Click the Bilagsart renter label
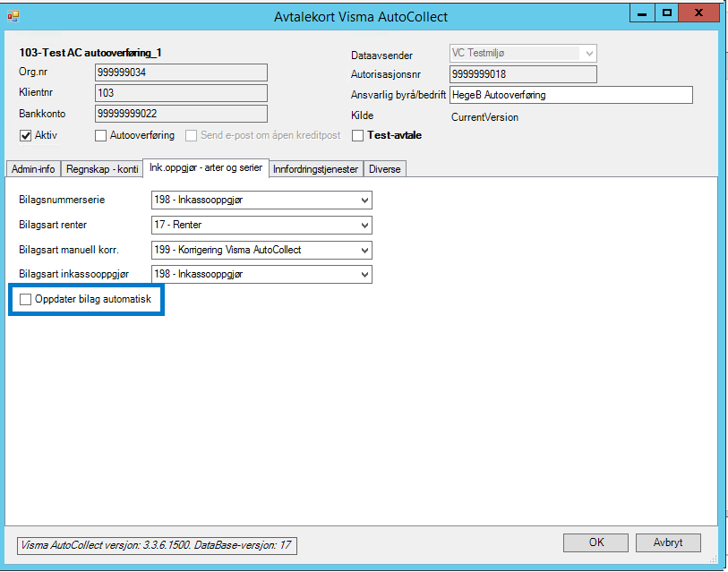The height and width of the screenshot is (572, 728). [53, 226]
